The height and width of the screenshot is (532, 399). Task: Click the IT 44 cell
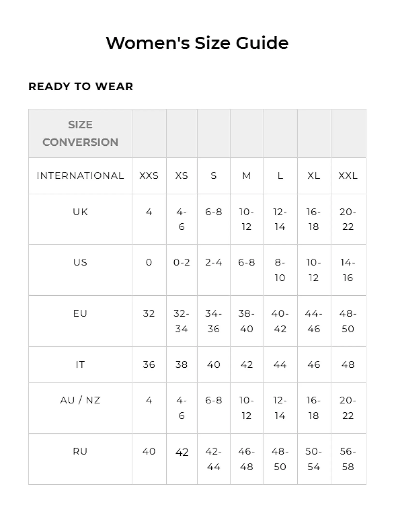point(280,365)
